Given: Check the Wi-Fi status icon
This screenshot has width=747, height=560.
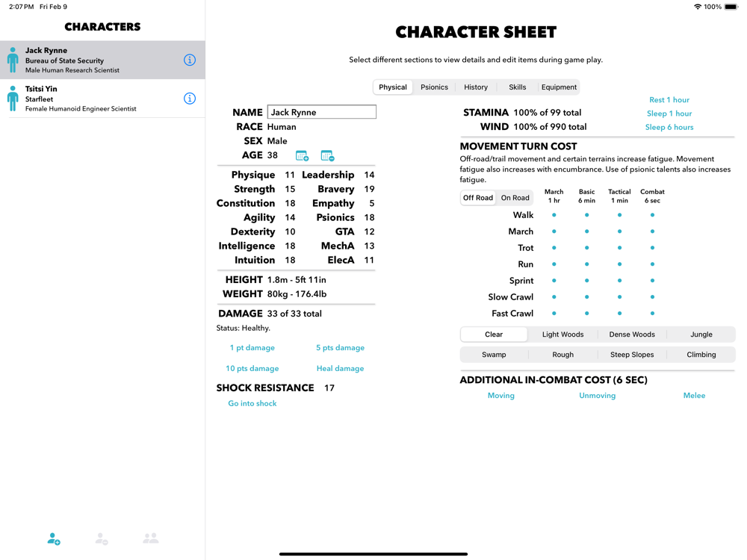Looking at the screenshot, I should pos(698,7).
